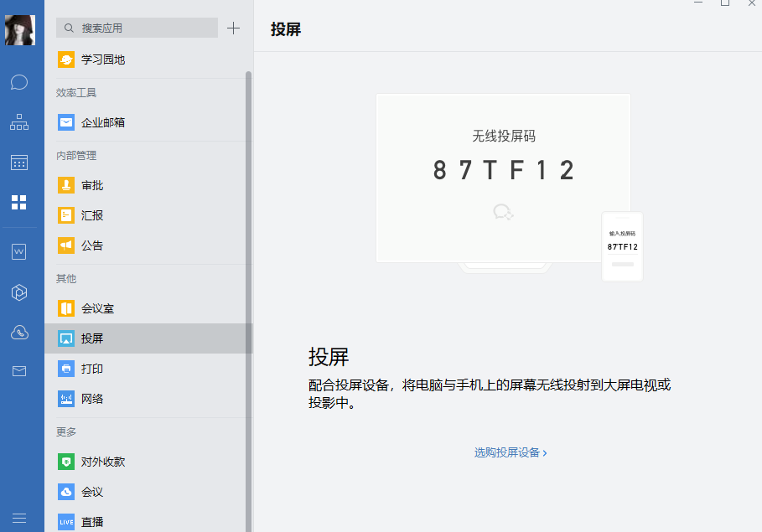Select 审批 in the app list

(92, 185)
